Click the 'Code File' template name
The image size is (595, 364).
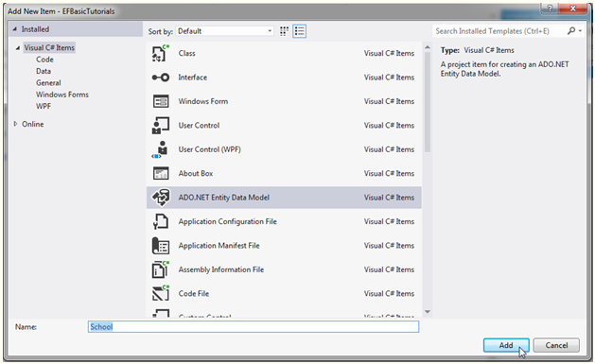(x=194, y=294)
